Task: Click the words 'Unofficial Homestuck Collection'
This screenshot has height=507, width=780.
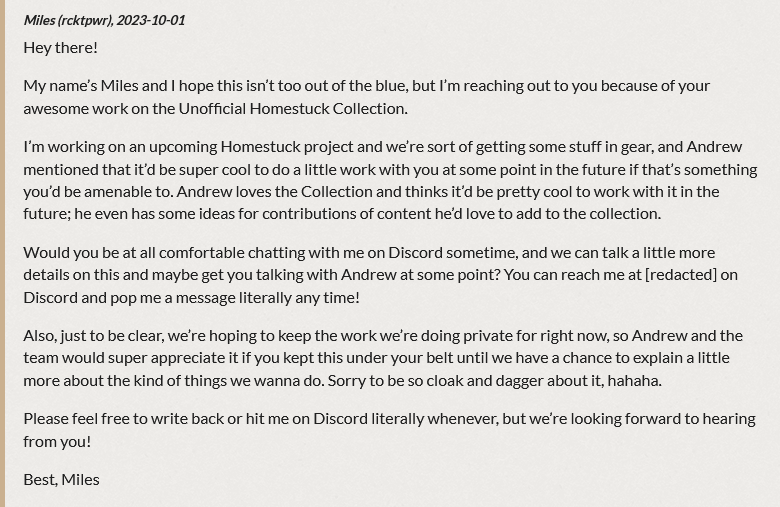Action: tap(292, 108)
